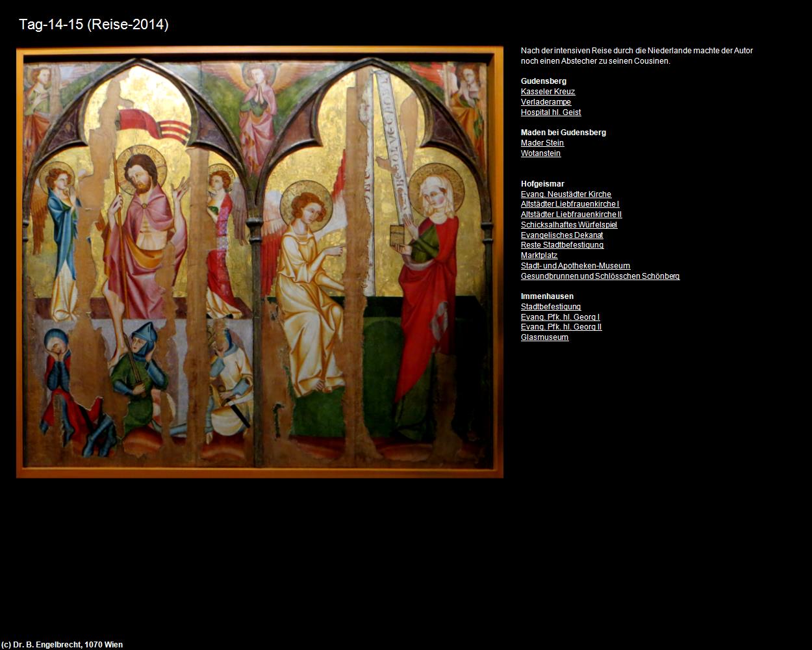
Task: Open the Wotanstein link
Action: click(x=540, y=153)
